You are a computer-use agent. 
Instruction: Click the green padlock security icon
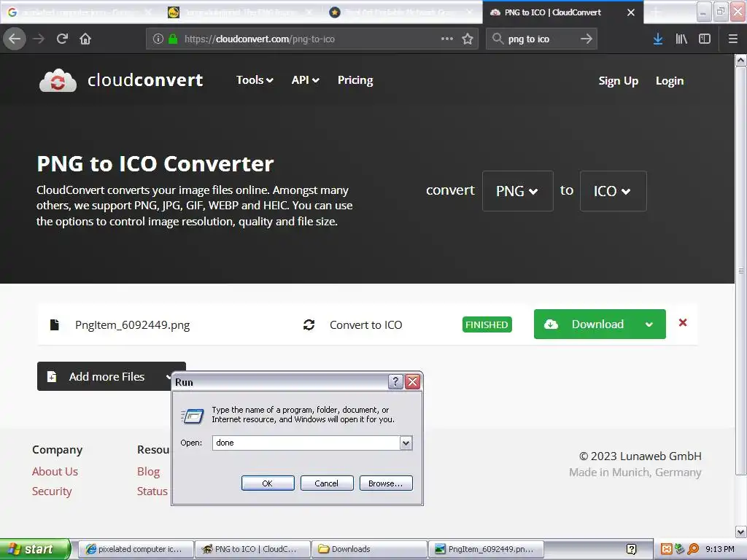pyautogui.click(x=173, y=39)
